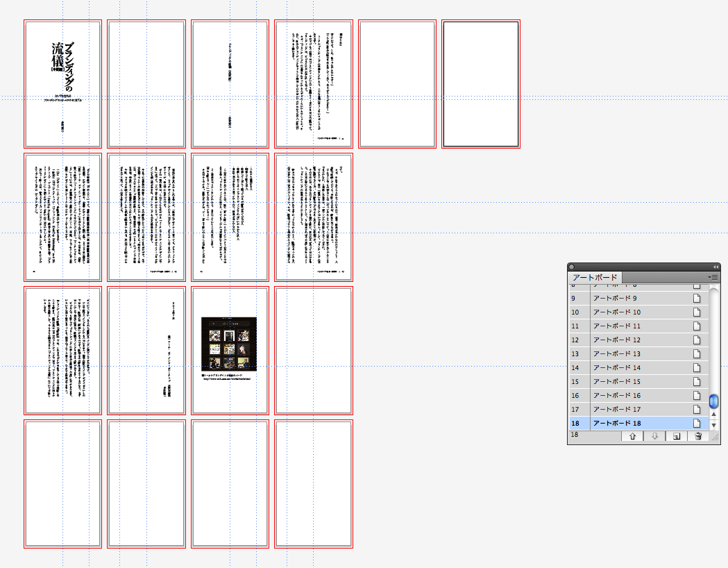Click the black-bordered active blank artboard
The image size is (728, 568).
[x=481, y=84]
